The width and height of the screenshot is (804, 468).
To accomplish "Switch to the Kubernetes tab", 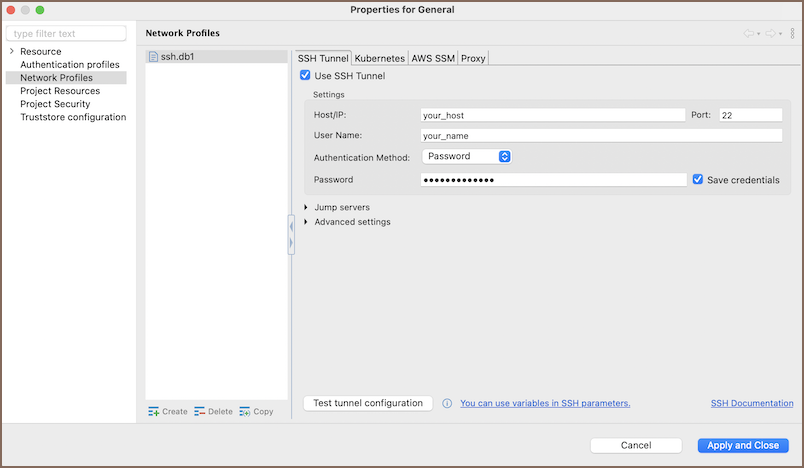I will pos(380,58).
